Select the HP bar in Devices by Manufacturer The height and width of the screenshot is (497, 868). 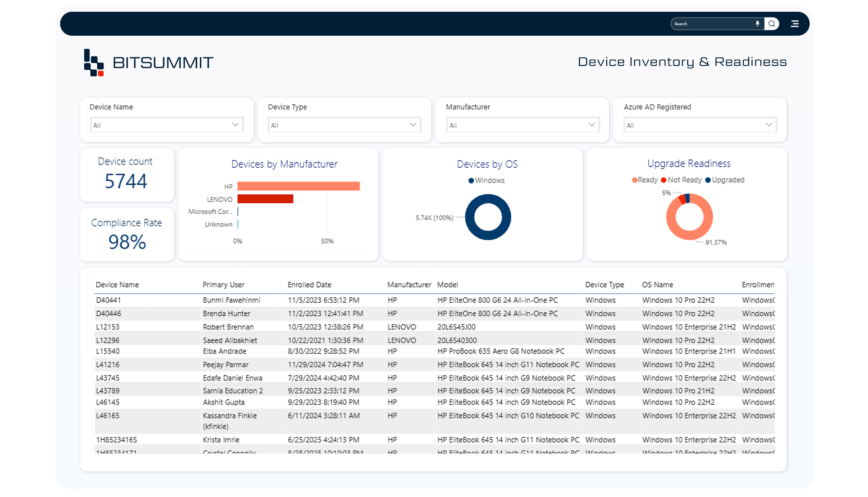coord(298,186)
